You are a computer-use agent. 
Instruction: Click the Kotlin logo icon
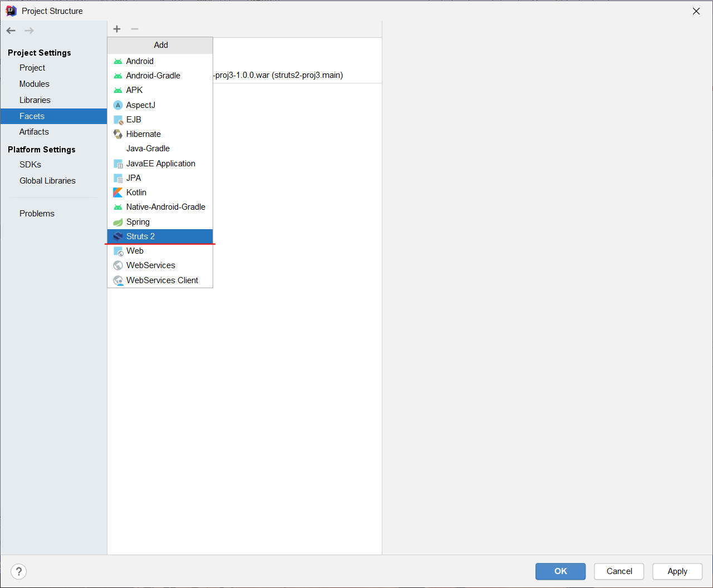point(118,192)
